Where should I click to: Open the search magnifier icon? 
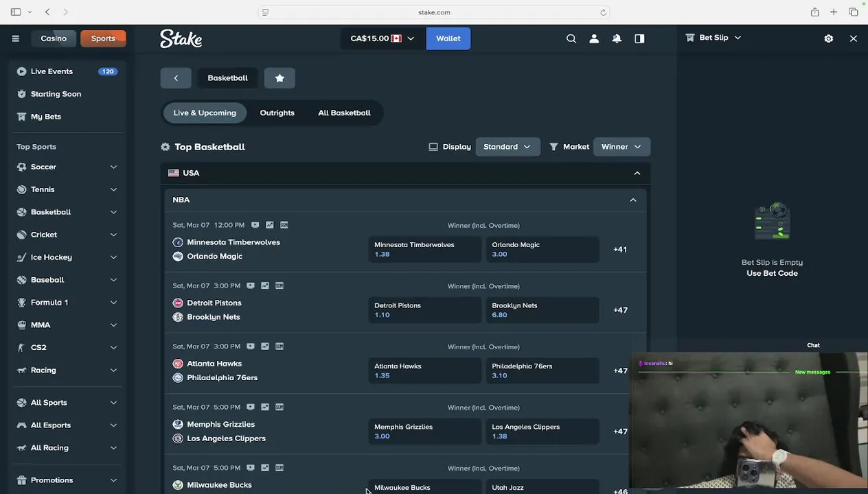[571, 38]
